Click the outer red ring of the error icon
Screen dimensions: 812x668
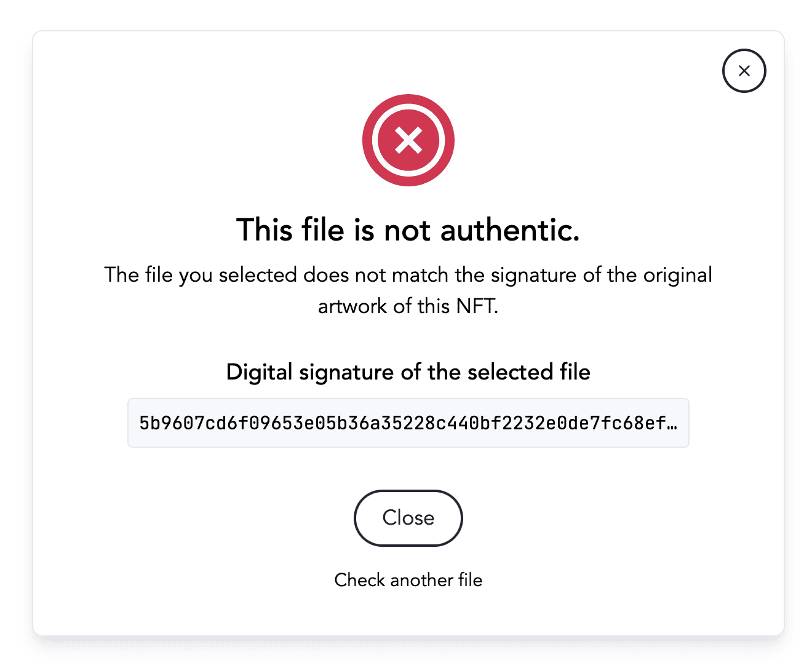point(369,140)
